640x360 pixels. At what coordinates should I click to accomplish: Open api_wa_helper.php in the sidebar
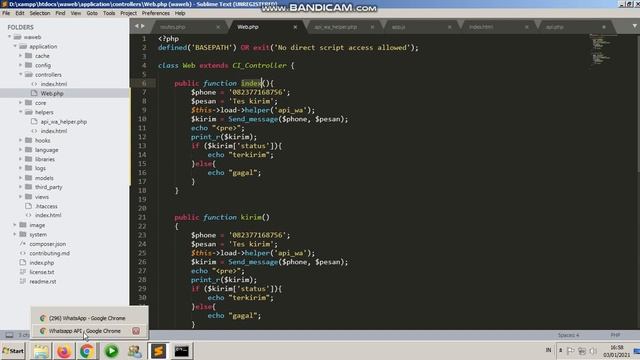[x=64, y=122]
